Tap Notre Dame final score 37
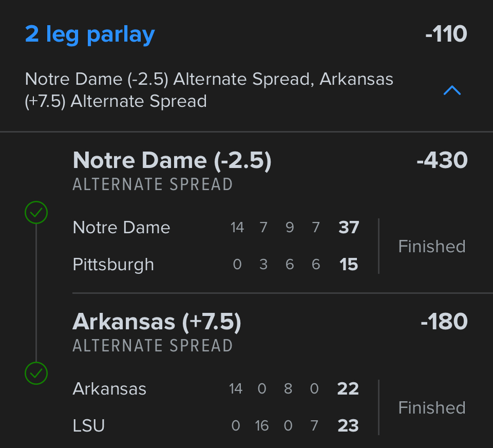 349,227
